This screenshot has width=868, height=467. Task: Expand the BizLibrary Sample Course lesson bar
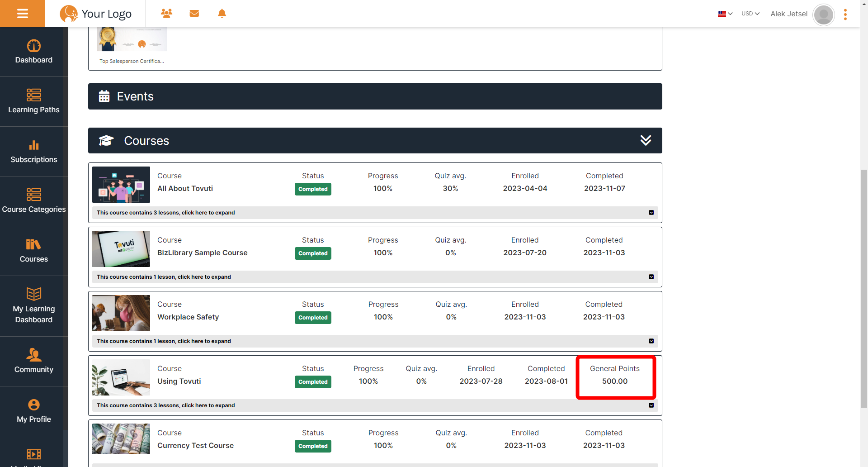tap(375, 277)
